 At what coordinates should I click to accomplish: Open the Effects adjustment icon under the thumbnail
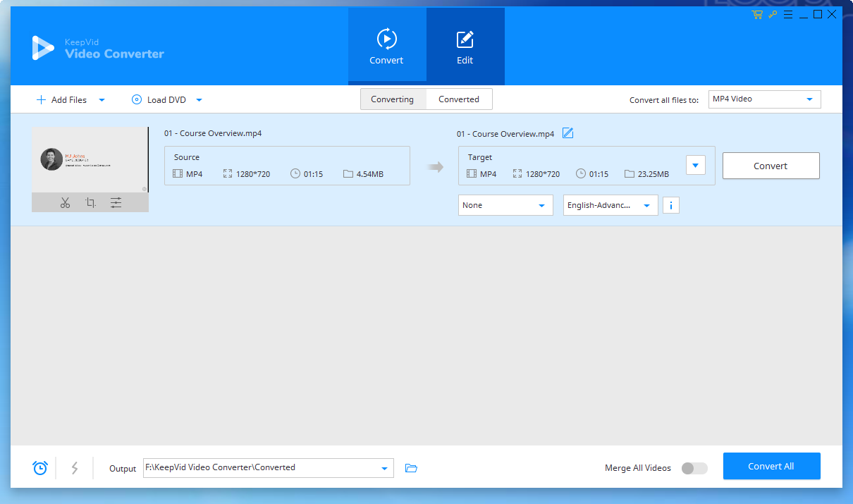(116, 202)
